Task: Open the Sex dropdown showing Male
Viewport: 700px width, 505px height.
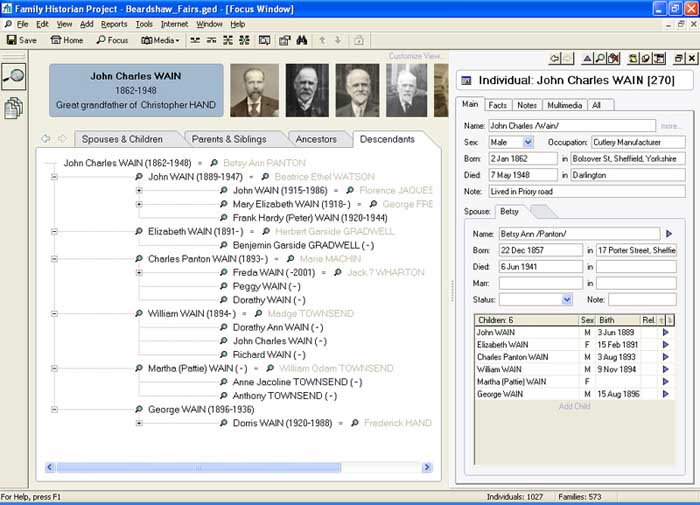Action: pos(528,143)
